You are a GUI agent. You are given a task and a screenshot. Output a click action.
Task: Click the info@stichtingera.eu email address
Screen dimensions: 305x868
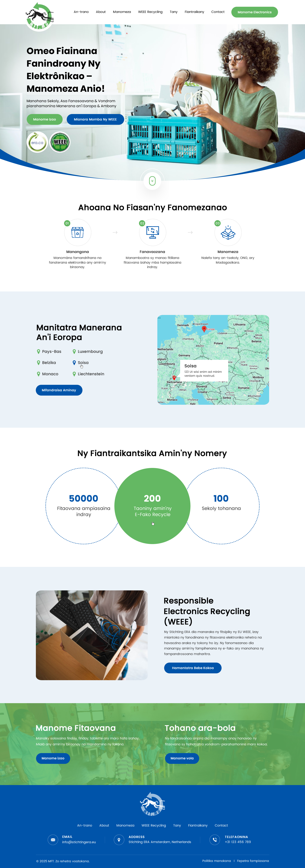coord(79,842)
